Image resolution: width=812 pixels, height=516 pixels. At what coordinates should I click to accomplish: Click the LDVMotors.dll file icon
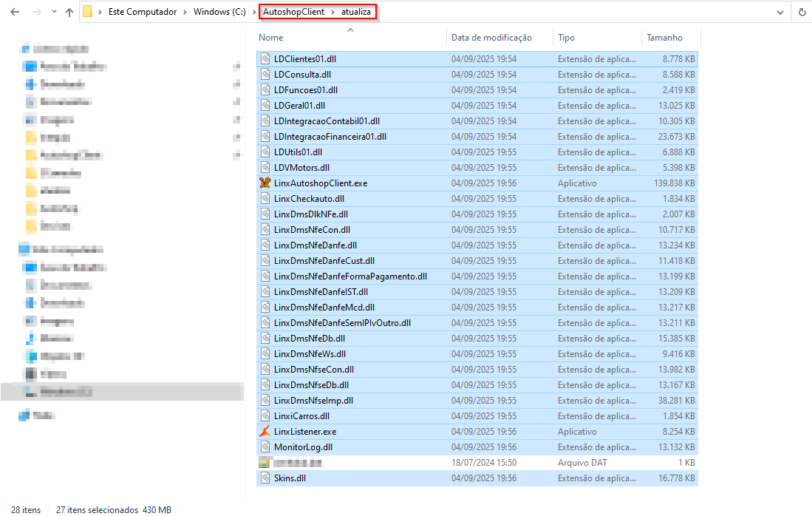coord(265,167)
